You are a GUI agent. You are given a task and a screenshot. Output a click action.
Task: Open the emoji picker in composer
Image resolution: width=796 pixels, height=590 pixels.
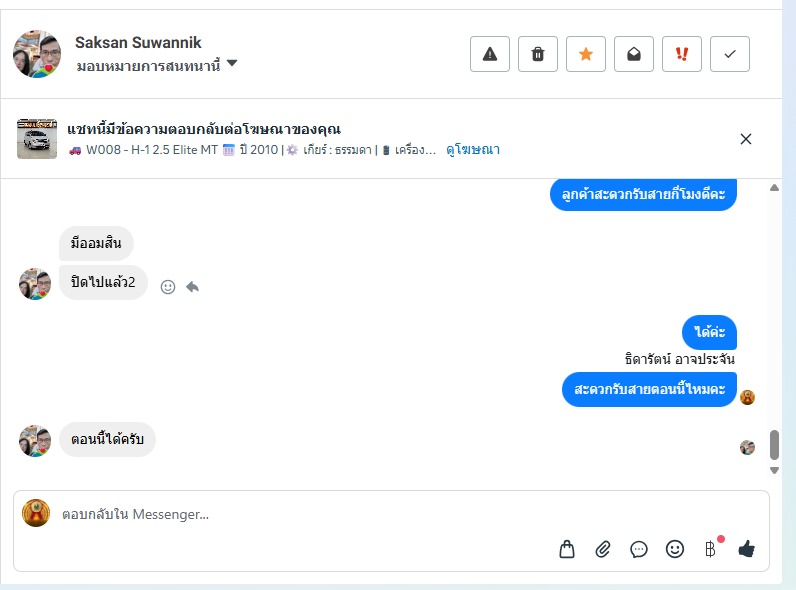coord(675,549)
